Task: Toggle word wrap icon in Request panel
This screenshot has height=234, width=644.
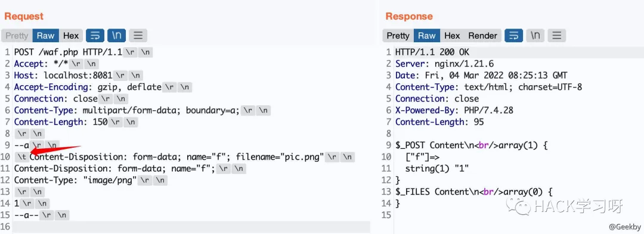Action: (x=95, y=36)
